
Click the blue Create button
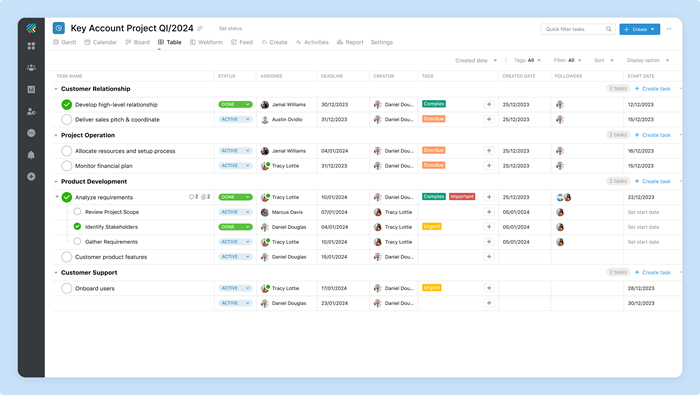(x=639, y=29)
